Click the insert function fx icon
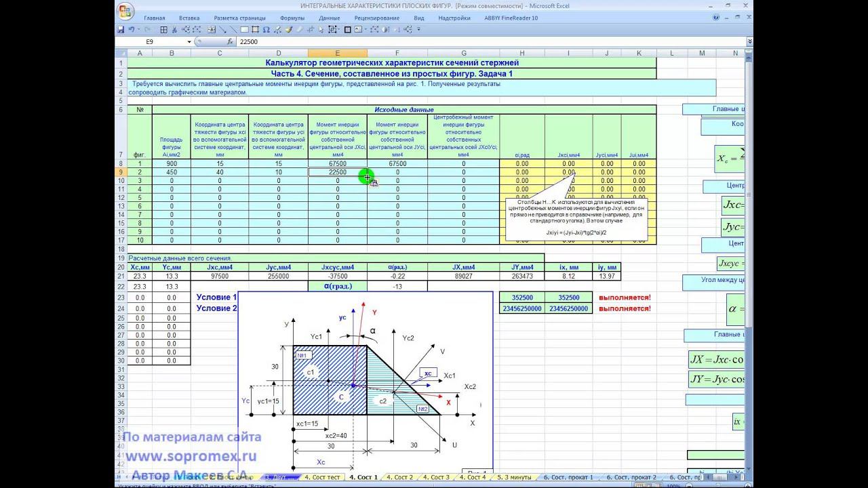This screenshot has width=868, height=488. (230, 41)
